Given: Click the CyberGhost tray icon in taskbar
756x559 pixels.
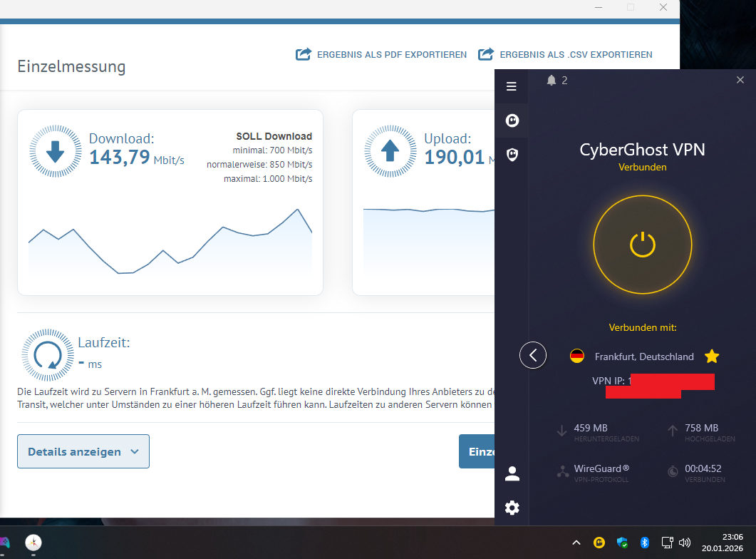Looking at the screenshot, I should point(599,543).
